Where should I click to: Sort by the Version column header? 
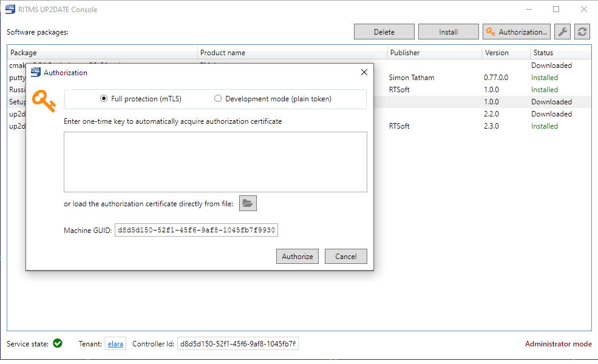(506, 53)
